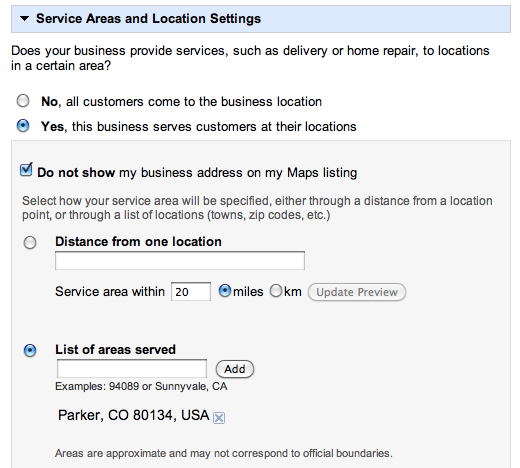Focus the List of areas served text field
520x468 pixels.
coord(132,368)
